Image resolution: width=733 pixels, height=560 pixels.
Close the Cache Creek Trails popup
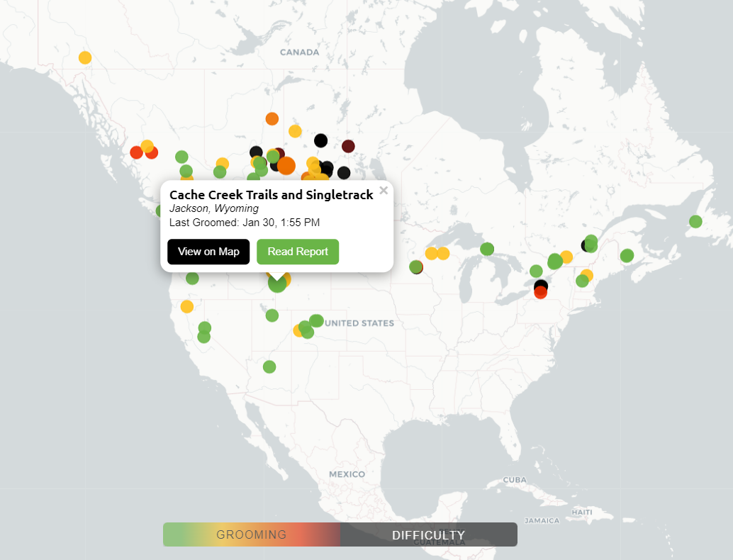pyautogui.click(x=384, y=190)
